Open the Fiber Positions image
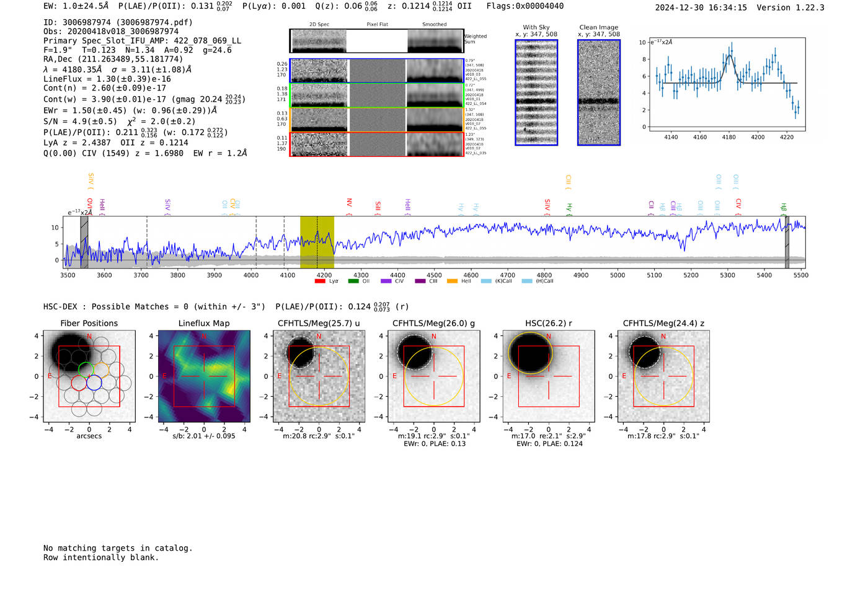Screen dimensions: 868x591 89,376
